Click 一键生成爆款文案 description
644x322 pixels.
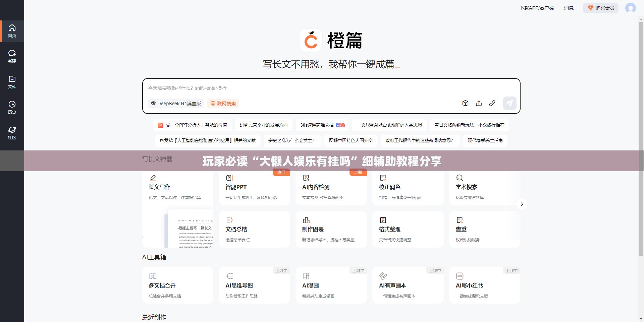coord(472,296)
